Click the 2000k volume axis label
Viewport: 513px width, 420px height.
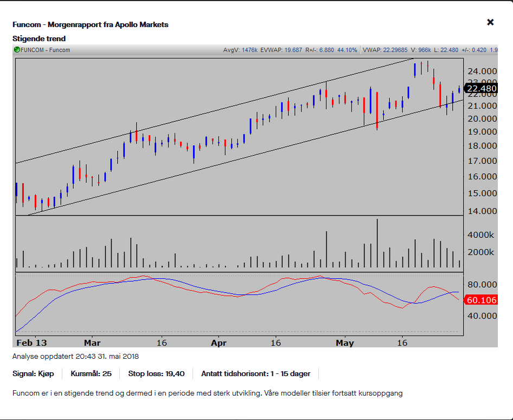(480, 253)
